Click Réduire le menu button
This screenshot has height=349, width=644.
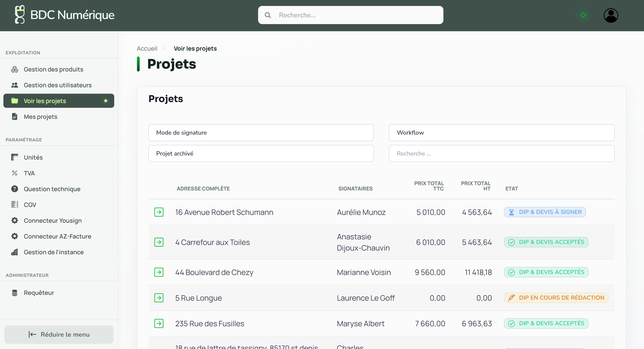pyautogui.click(x=59, y=334)
